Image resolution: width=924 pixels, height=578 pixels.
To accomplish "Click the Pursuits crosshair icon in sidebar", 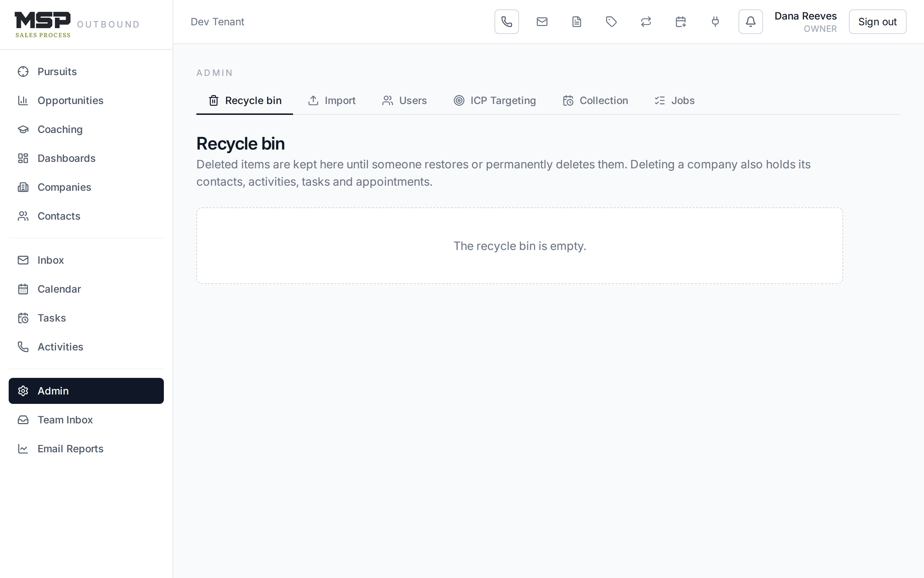I will 23,72.
